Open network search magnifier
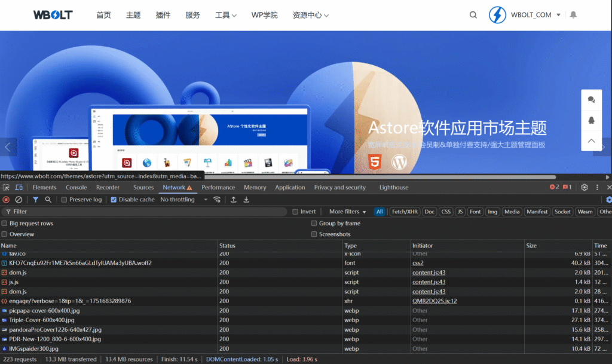 tap(48, 200)
